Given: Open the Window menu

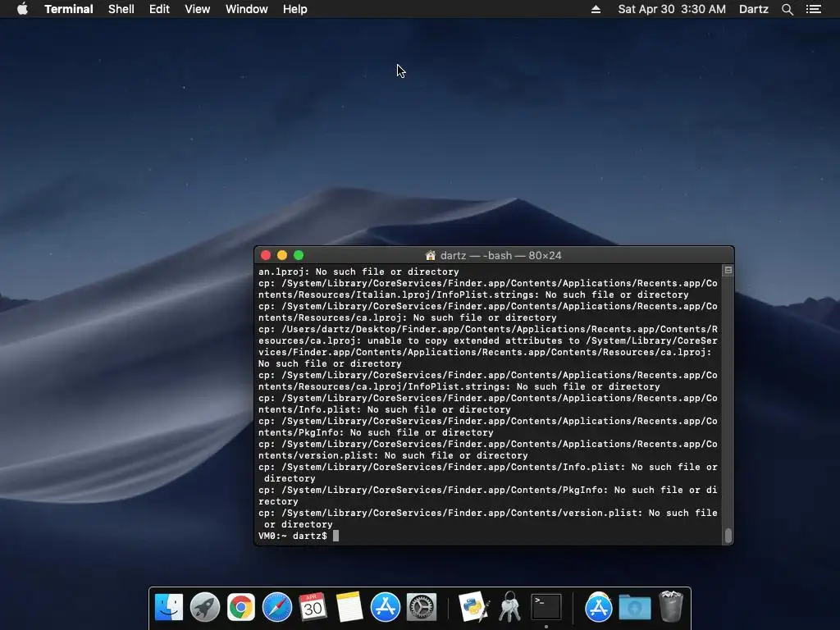Looking at the screenshot, I should 246,9.
